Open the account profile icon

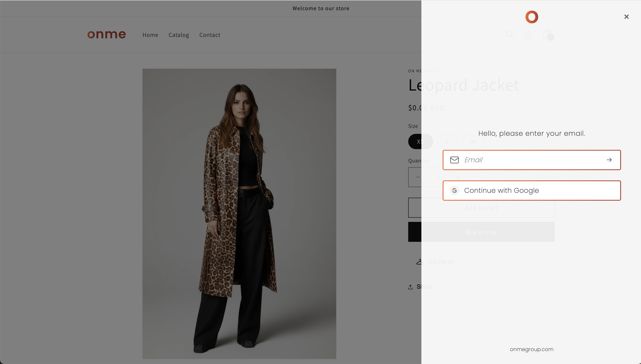(528, 35)
